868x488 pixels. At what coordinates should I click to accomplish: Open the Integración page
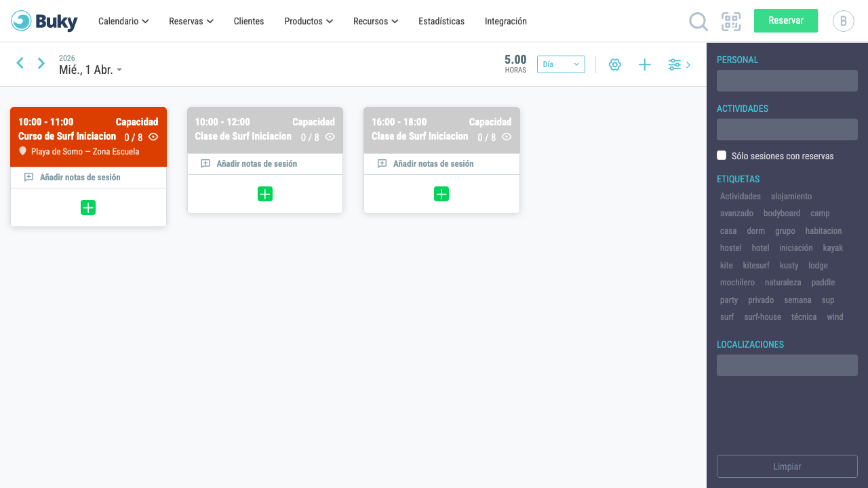coord(506,21)
